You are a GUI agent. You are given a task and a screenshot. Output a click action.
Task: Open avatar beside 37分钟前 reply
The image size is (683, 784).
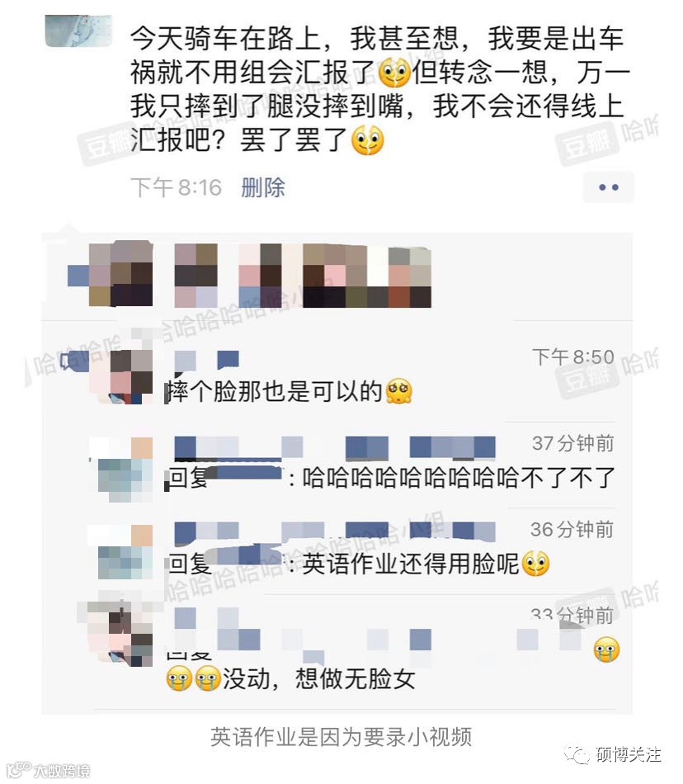coord(121,470)
